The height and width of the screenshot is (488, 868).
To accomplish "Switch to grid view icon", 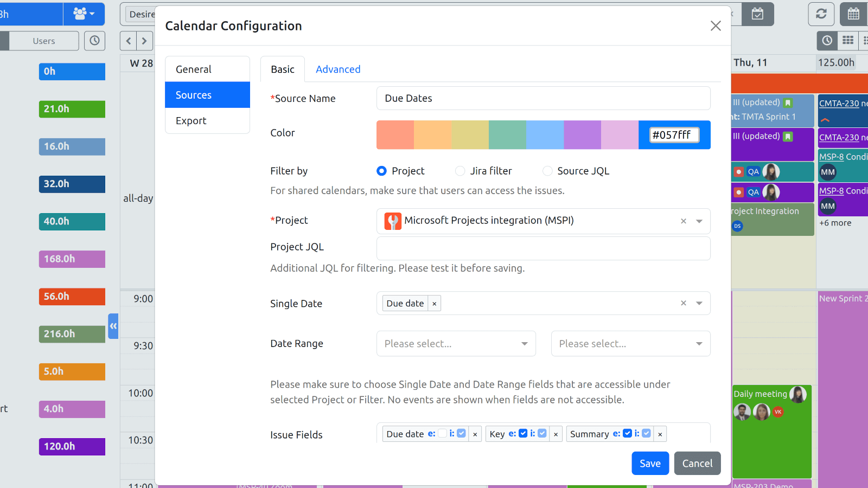I will pos(848,41).
